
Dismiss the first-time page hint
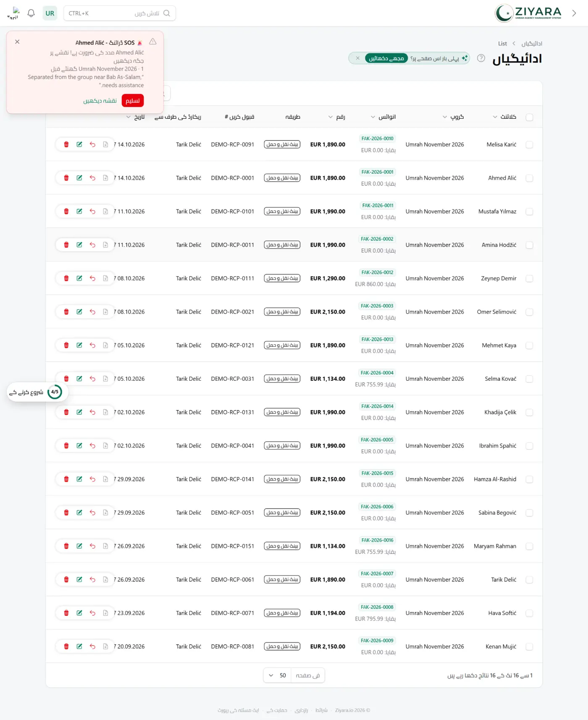(358, 58)
